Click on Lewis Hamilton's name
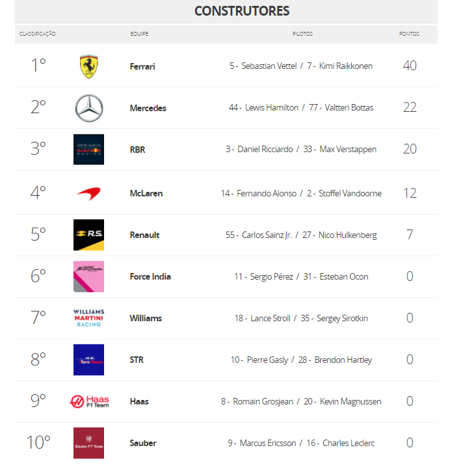This screenshot has height=476, width=452. [271, 108]
